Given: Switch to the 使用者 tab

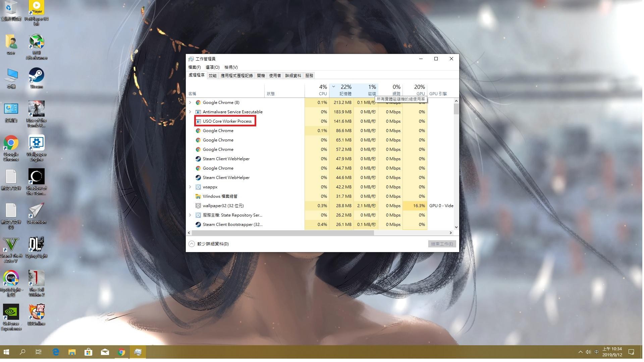Looking at the screenshot, I should pos(275,76).
